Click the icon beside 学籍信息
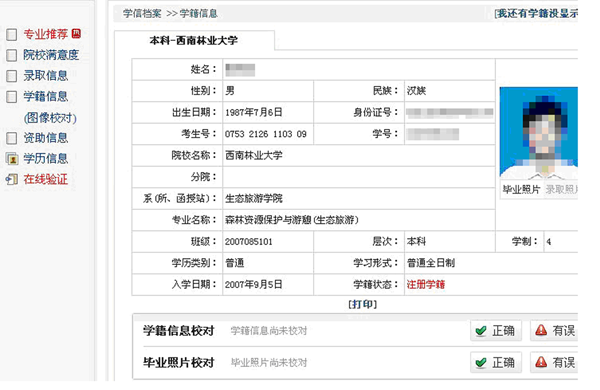Viewport: 600px width, 390px height. [x=11, y=96]
